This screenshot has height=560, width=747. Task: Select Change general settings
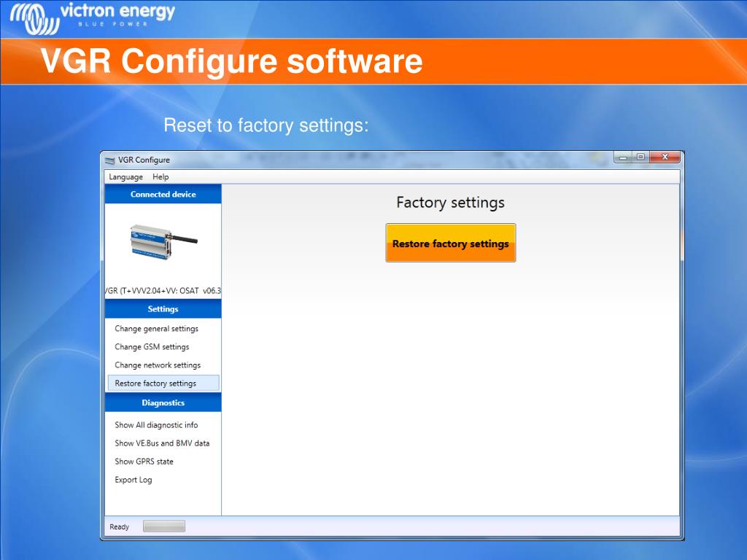coord(156,329)
